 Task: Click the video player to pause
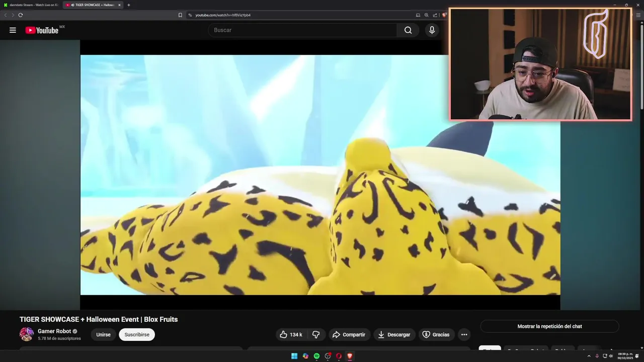(320, 174)
